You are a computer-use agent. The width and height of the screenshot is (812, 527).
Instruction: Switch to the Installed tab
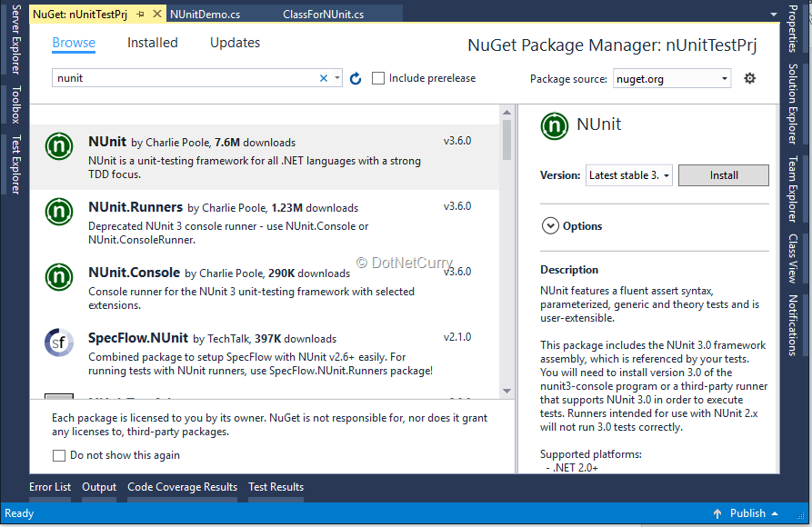tap(152, 43)
